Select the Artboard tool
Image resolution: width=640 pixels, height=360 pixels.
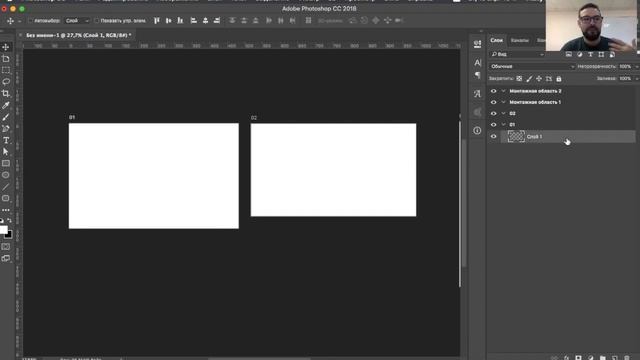pyautogui.click(x=6, y=59)
